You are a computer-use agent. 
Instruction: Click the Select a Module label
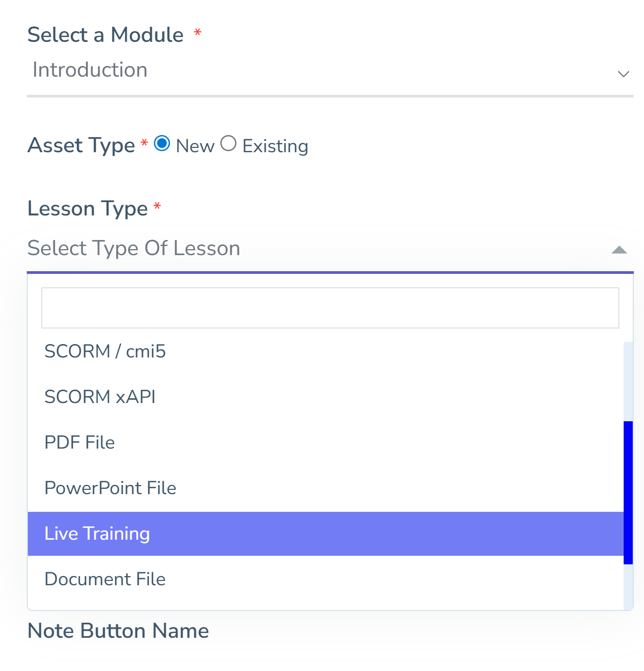pyautogui.click(x=106, y=35)
